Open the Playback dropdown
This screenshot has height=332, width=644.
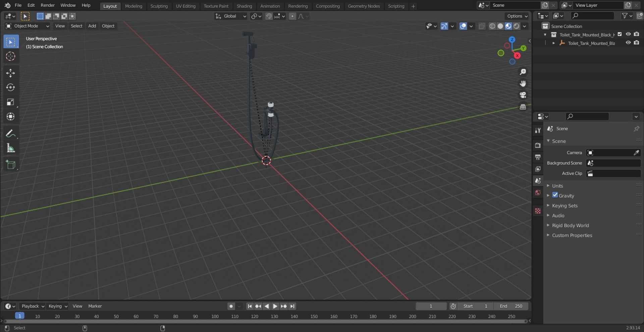(33, 306)
